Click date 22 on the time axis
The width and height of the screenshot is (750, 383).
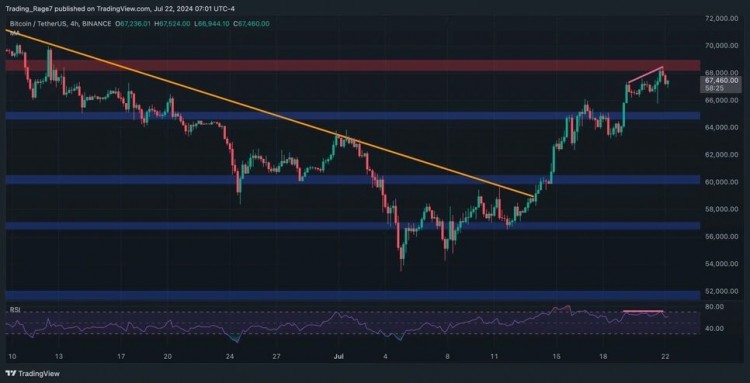[x=666, y=356]
